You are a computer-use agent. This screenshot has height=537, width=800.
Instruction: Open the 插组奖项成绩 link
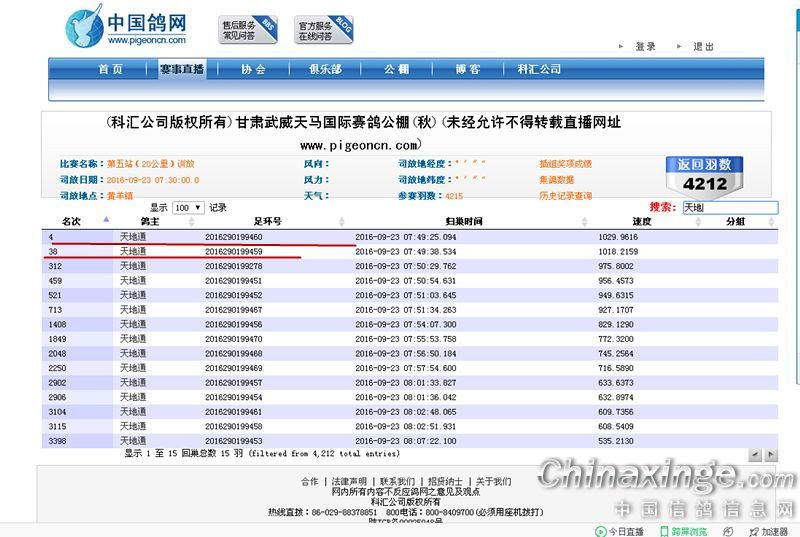(x=565, y=163)
